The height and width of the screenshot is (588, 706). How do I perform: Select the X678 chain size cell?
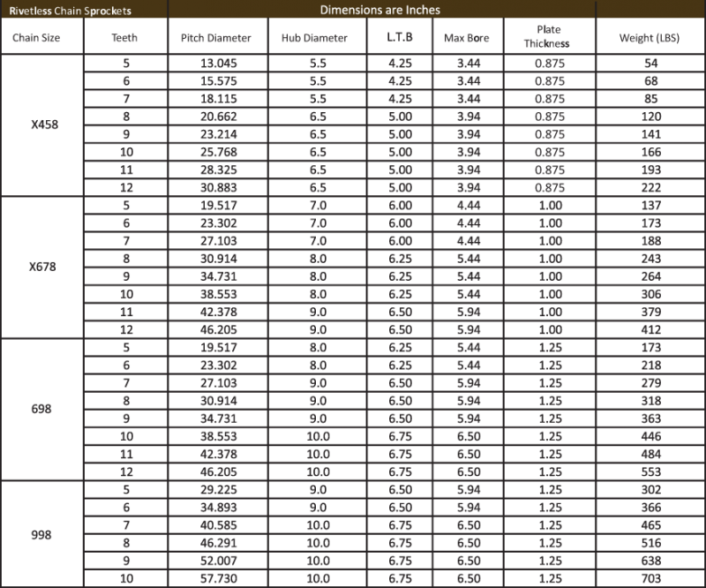[41, 266]
